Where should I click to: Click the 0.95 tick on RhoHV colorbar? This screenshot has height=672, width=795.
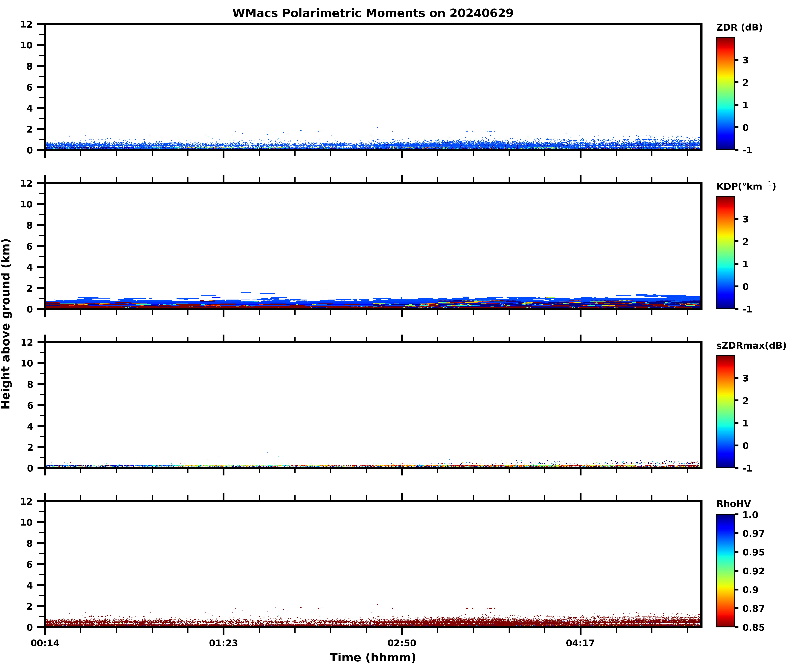point(753,552)
